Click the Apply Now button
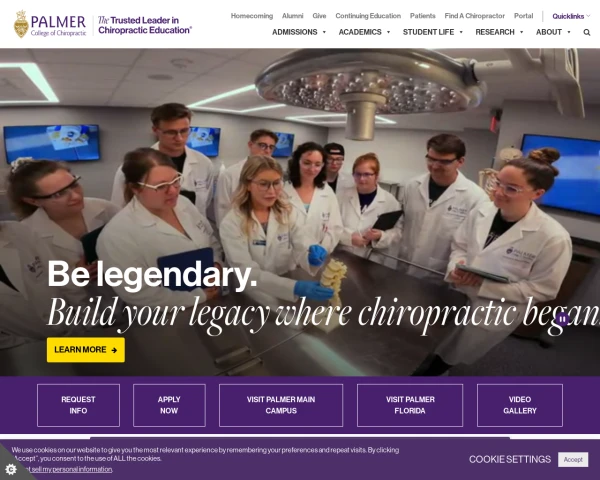The image size is (600, 480). point(169,405)
